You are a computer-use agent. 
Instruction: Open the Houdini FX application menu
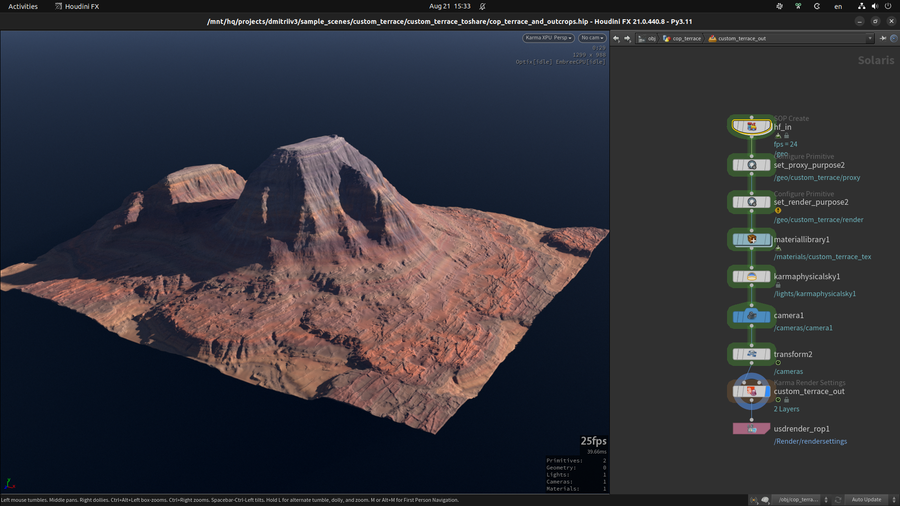pos(77,6)
